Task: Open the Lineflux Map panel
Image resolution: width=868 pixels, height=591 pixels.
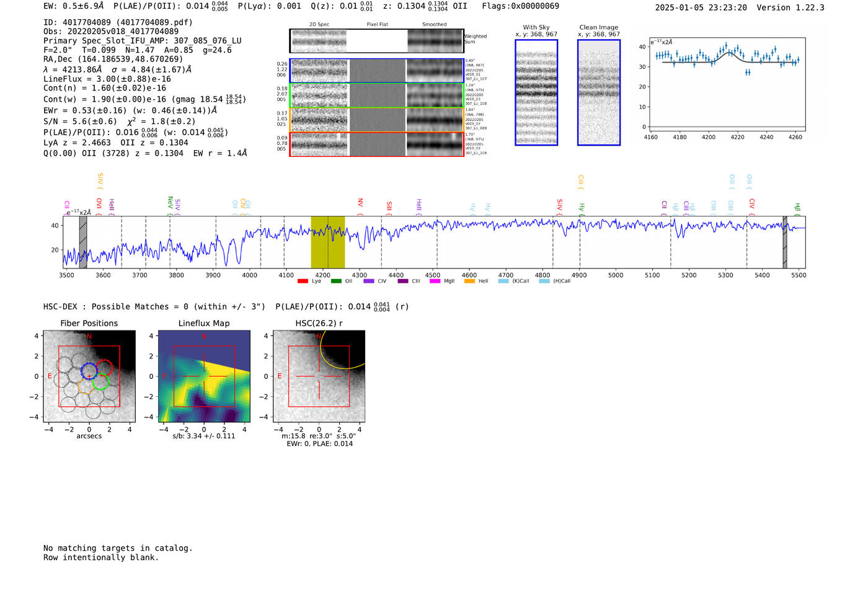Action: pos(204,376)
